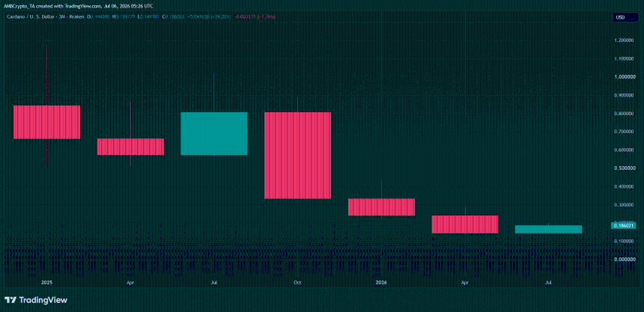Select the large red Oct 2025 candle

pos(298,155)
